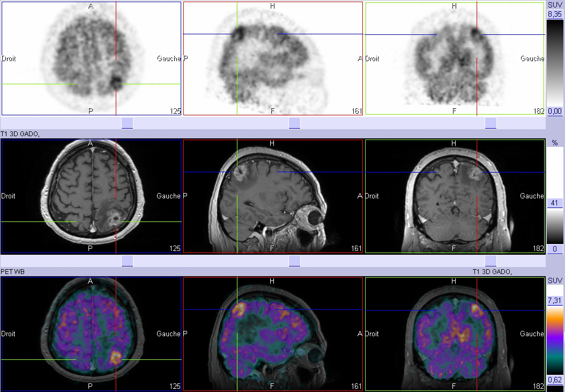Select the T1 gado MRI axial viewport
The image size is (565, 392).
click(91, 197)
